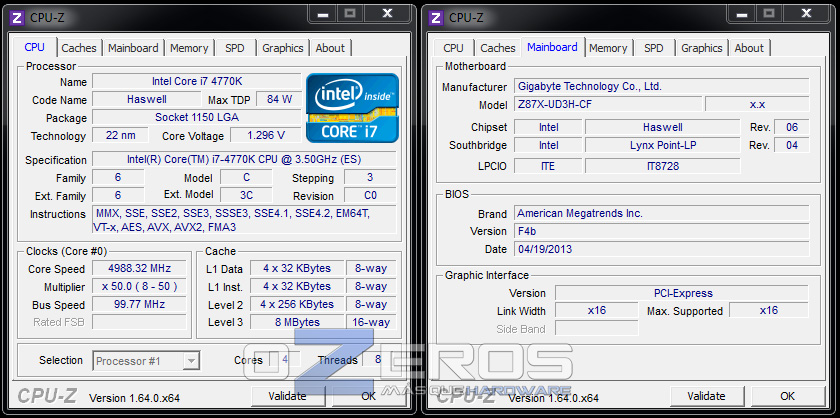Click the Gigabyte Technology manufacturer field
The height and width of the screenshot is (418, 840).
point(662,86)
